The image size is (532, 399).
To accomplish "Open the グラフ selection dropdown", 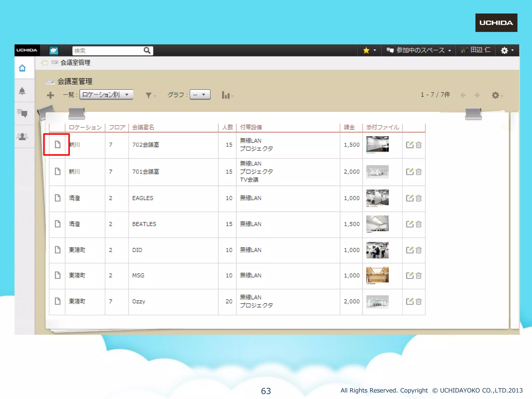I will click(x=200, y=95).
